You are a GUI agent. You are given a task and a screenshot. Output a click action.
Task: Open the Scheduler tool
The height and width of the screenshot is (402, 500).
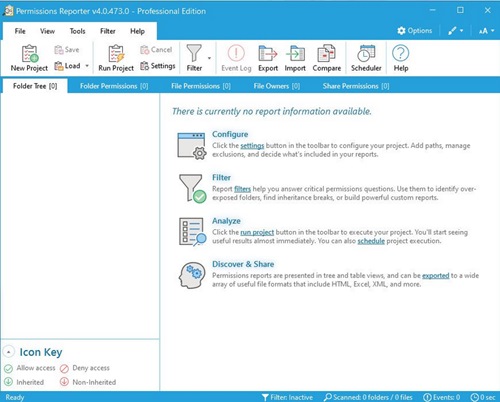tap(366, 58)
